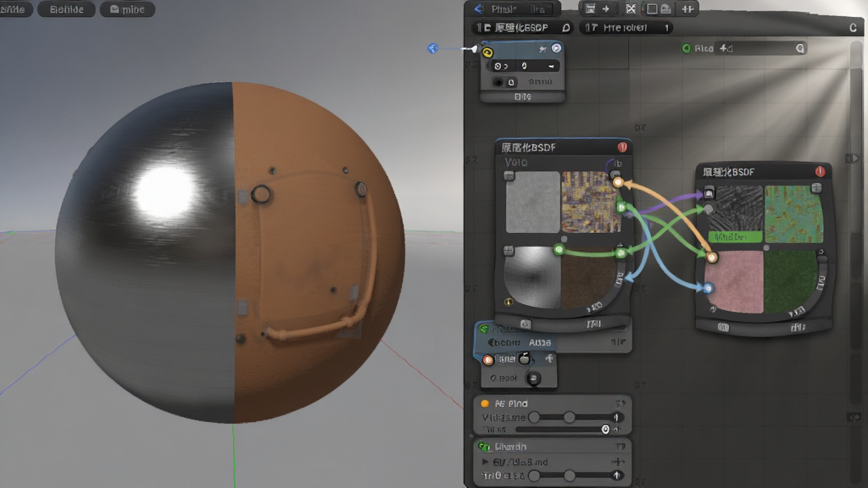Viewport: 868px width, 488px height.
Task: Click the magnifier icon in the search field
Action: coord(800,48)
